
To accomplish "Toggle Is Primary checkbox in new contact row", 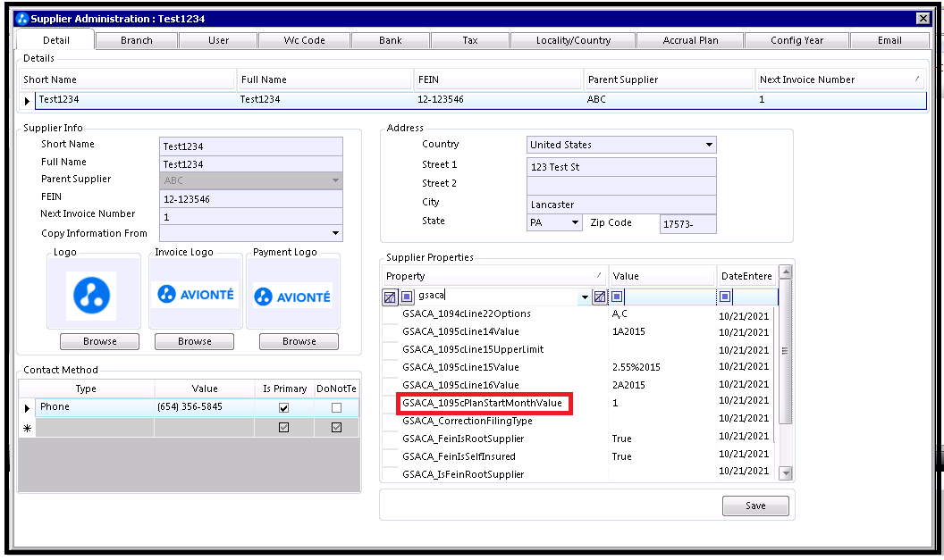I will [283, 428].
